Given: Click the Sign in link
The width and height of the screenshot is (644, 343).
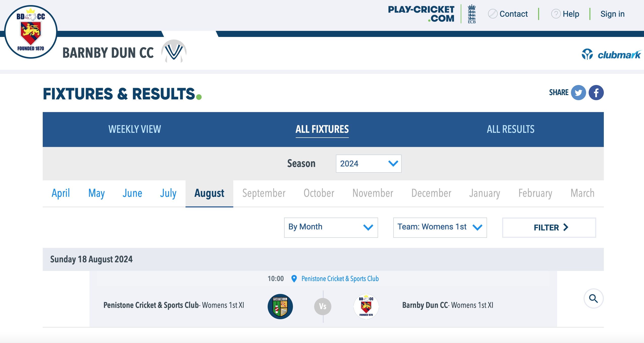Looking at the screenshot, I should pyautogui.click(x=612, y=14).
